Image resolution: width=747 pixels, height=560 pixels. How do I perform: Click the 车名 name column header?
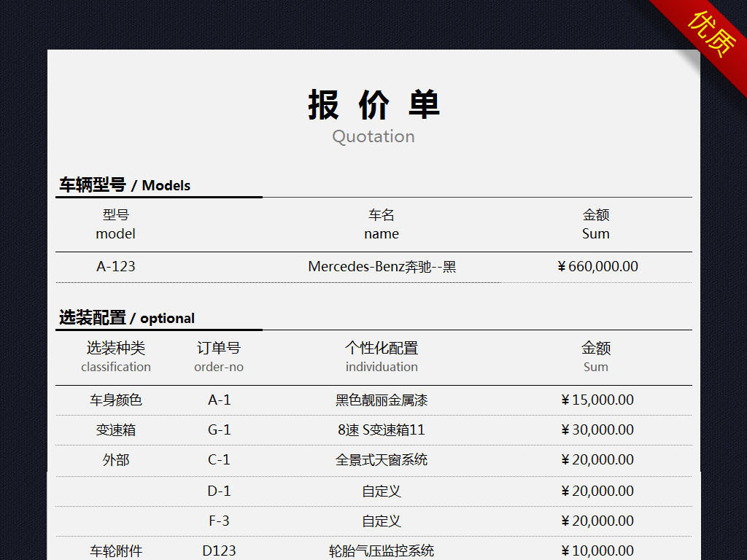382,224
